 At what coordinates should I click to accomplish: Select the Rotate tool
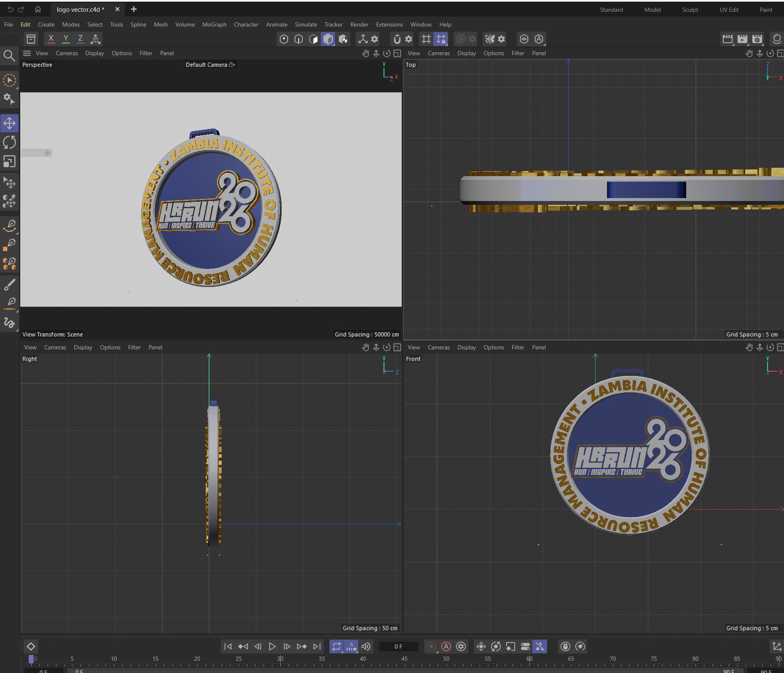coord(9,142)
